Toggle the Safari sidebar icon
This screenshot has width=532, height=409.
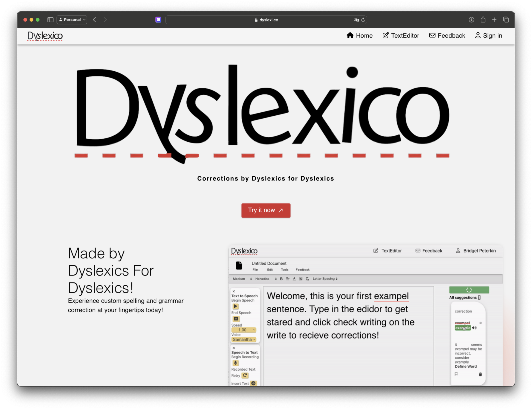point(50,20)
